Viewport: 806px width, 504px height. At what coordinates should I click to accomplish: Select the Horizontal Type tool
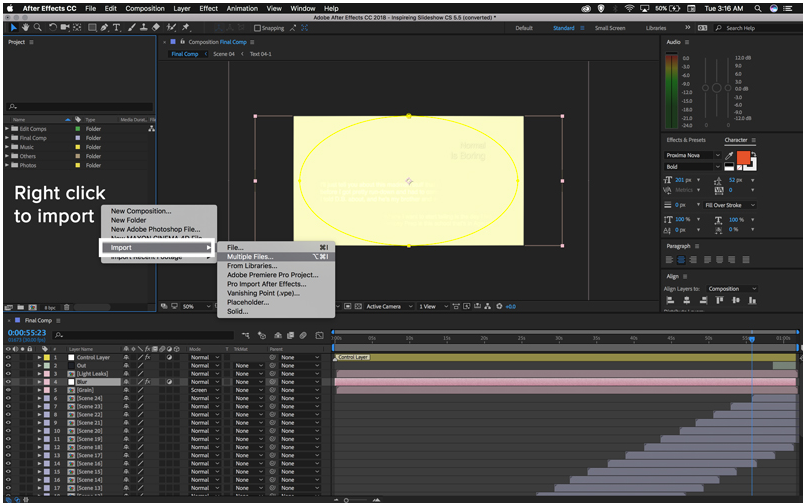click(x=117, y=28)
